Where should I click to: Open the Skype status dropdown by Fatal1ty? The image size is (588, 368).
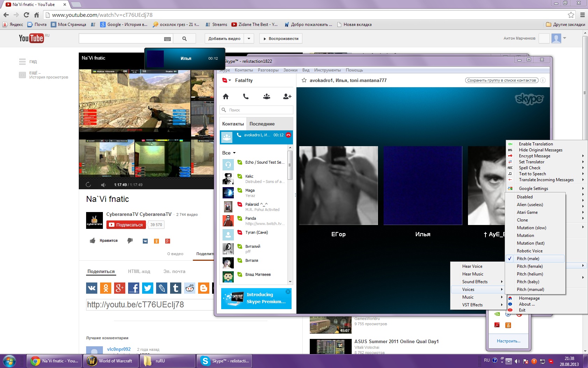(x=230, y=81)
